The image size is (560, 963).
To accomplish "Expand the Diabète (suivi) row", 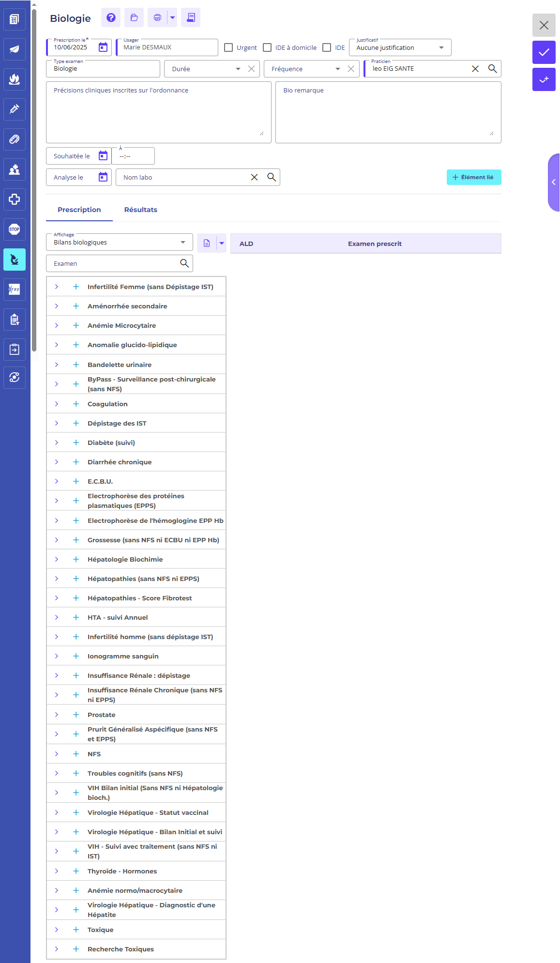I will [57, 443].
